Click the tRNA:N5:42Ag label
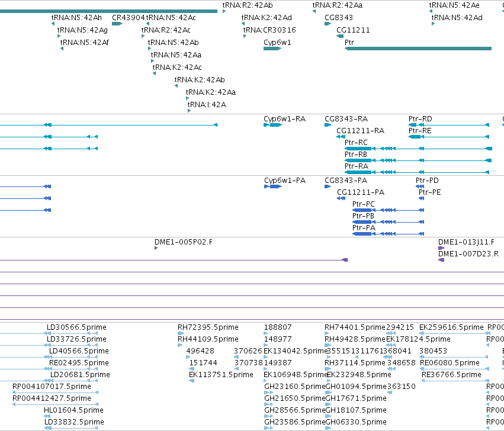Image resolution: width=504 pixels, height=431 pixels. tap(82, 30)
